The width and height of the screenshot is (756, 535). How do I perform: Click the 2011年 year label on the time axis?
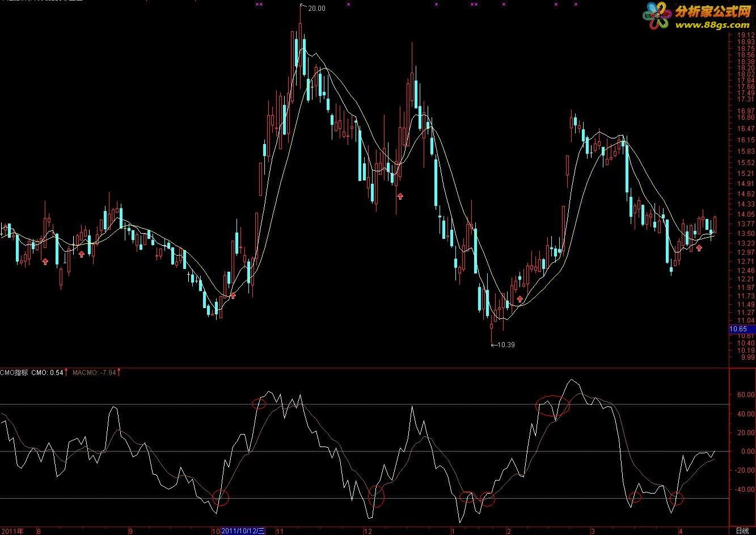pos(12,531)
